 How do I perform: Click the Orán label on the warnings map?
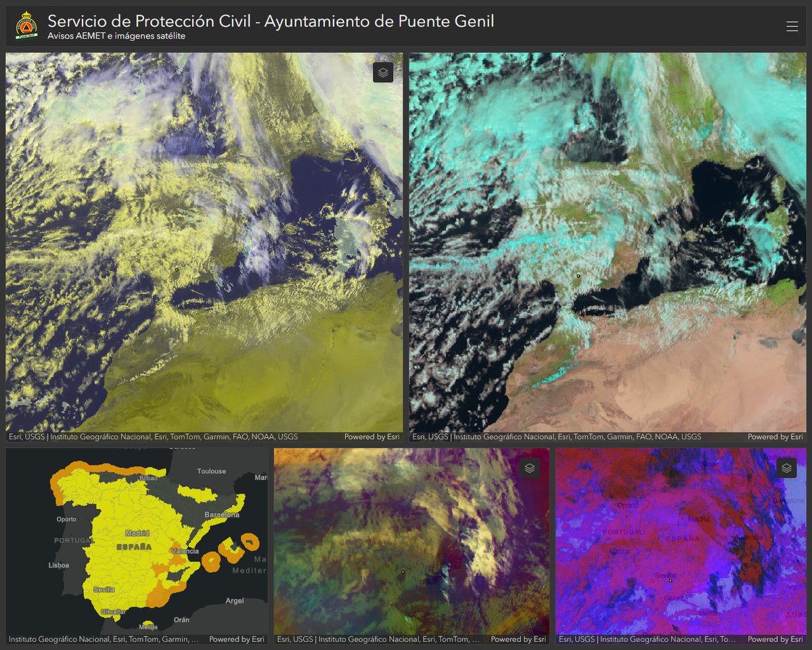click(x=181, y=620)
